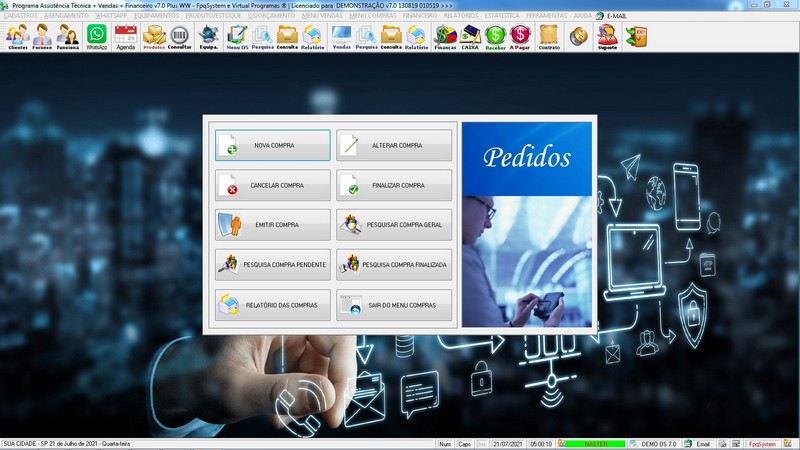Image resolution: width=800 pixels, height=450 pixels.
Task: Click Relatório icon left of Finanças
Action: 416,37
